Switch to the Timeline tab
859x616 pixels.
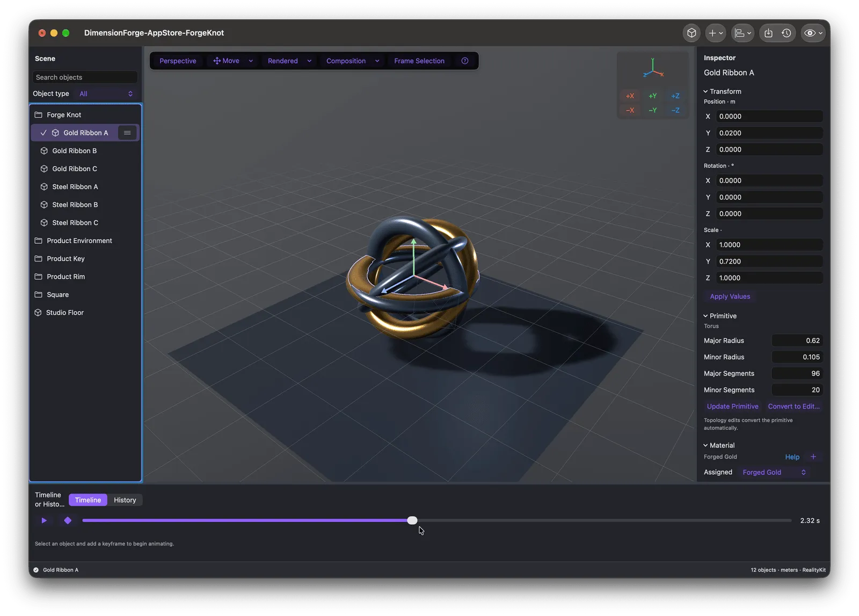point(88,500)
